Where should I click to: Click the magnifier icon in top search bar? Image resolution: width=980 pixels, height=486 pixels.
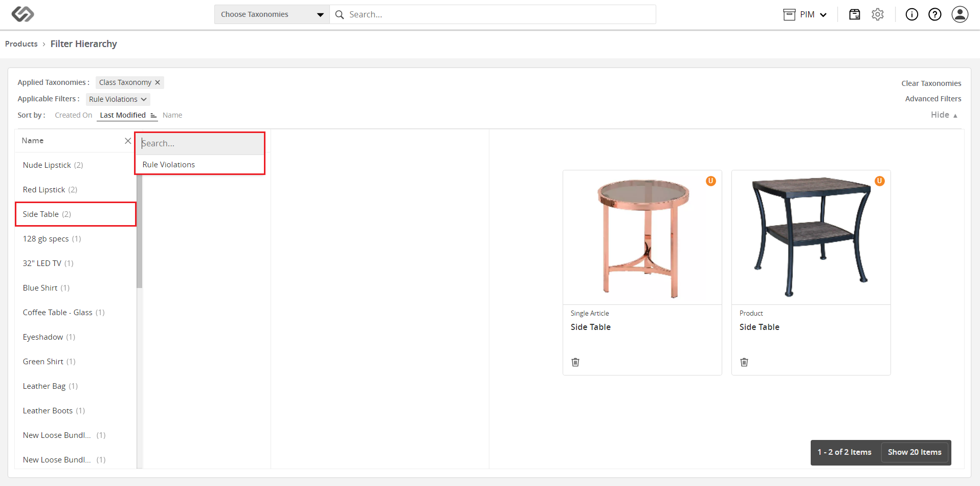tap(339, 15)
